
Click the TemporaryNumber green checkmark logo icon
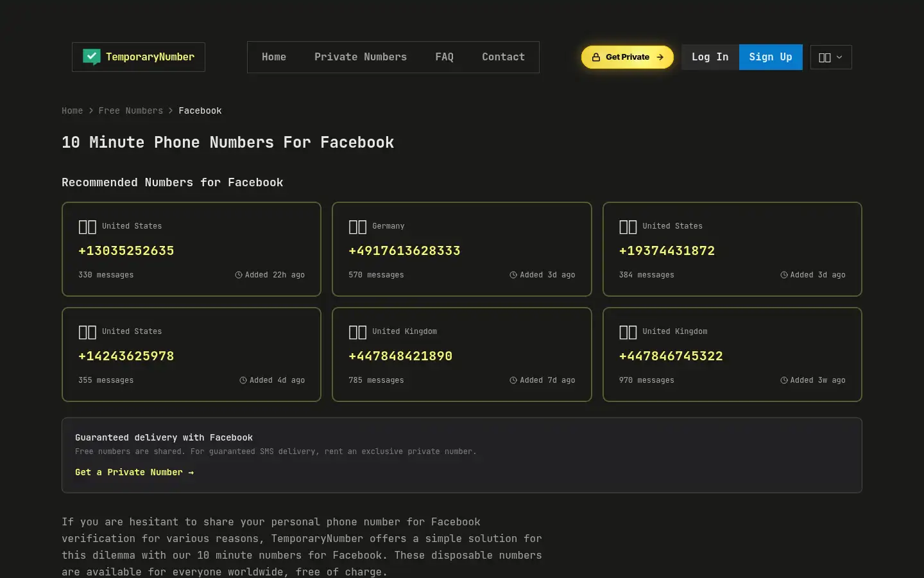click(92, 57)
